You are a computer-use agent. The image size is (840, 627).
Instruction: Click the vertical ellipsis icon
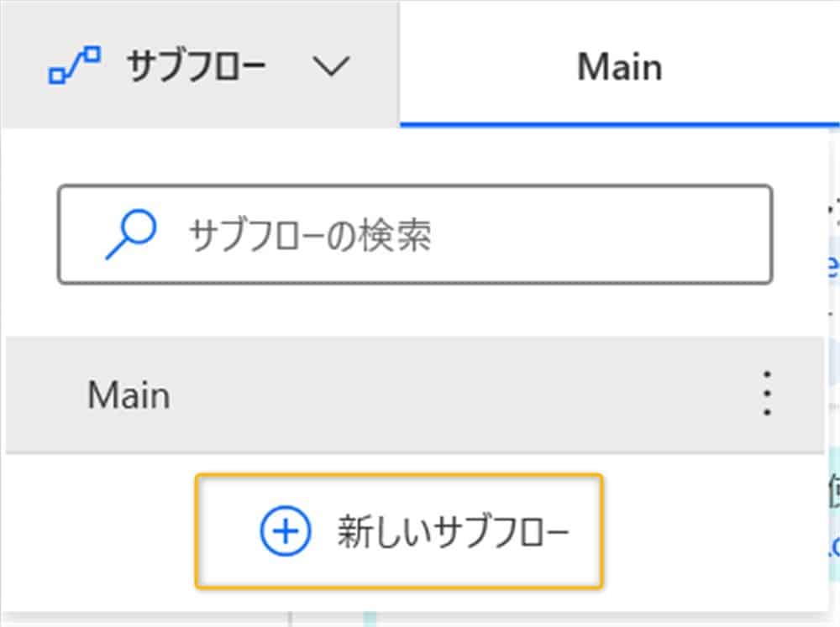click(766, 394)
